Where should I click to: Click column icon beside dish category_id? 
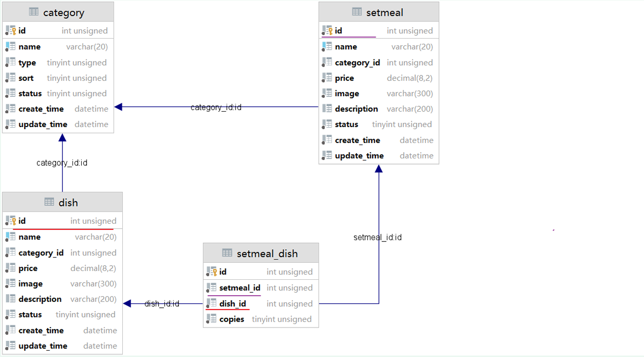pyautogui.click(x=11, y=253)
